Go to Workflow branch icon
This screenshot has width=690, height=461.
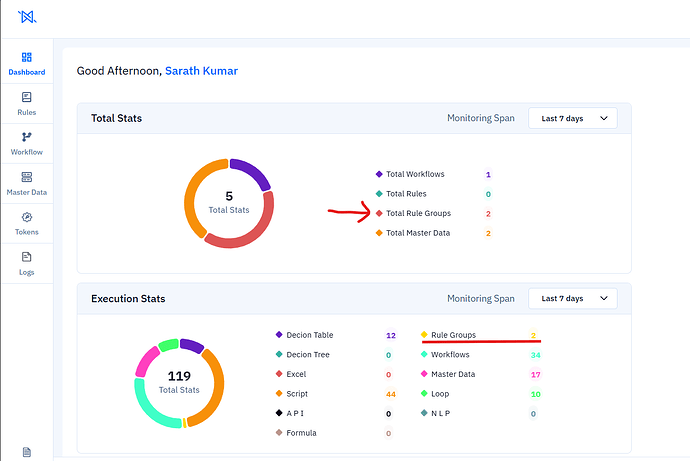(26, 137)
